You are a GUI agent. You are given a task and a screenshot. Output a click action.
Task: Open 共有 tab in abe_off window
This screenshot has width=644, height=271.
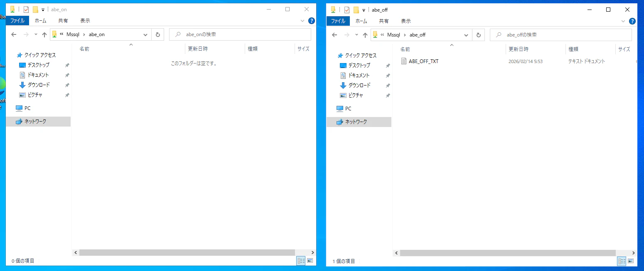(384, 21)
